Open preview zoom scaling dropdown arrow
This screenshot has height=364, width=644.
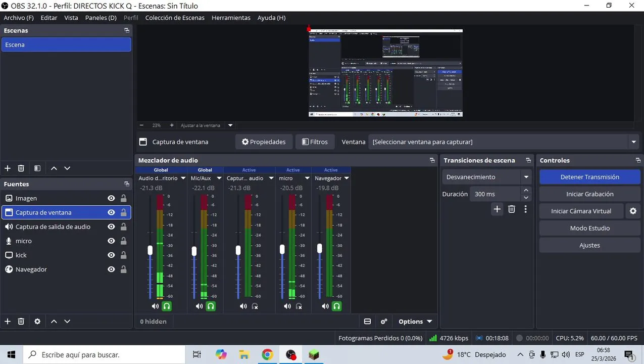(230, 125)
